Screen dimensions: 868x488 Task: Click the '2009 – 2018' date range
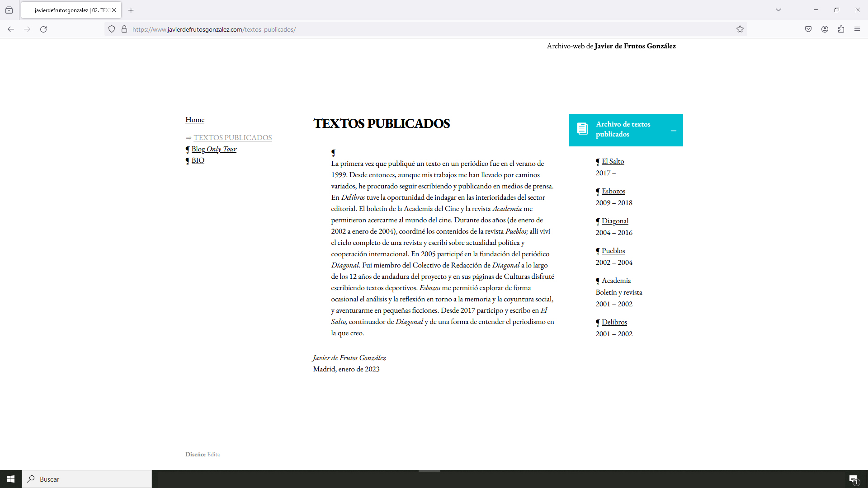614,203
